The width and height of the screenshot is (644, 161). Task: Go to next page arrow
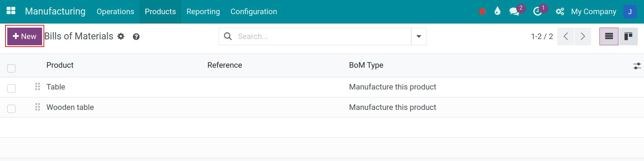583,36
